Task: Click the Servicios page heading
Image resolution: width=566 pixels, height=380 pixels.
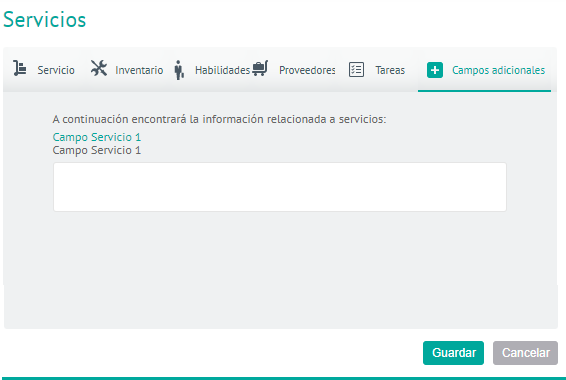Action: (x=44, y=19)
